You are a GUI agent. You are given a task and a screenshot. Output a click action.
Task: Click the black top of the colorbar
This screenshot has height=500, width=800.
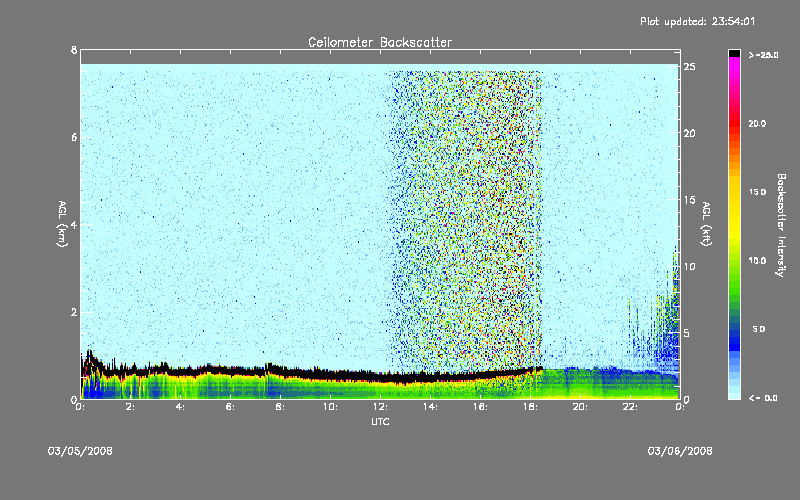(734, 53)
